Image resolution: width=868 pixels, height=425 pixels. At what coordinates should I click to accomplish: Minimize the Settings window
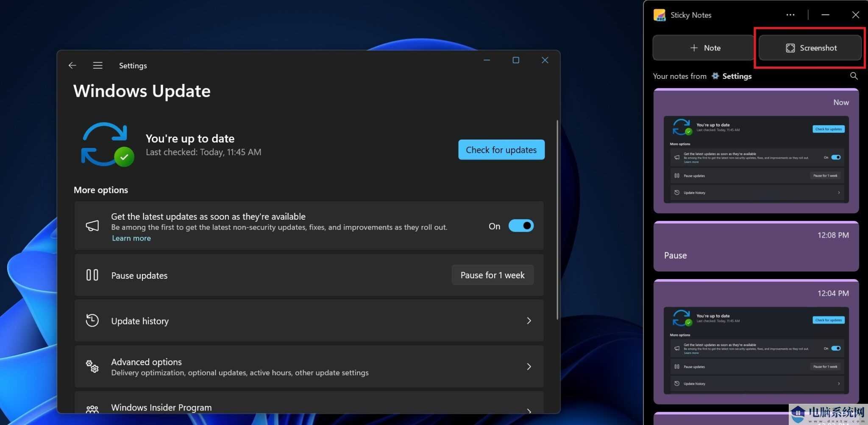(487, 60)
